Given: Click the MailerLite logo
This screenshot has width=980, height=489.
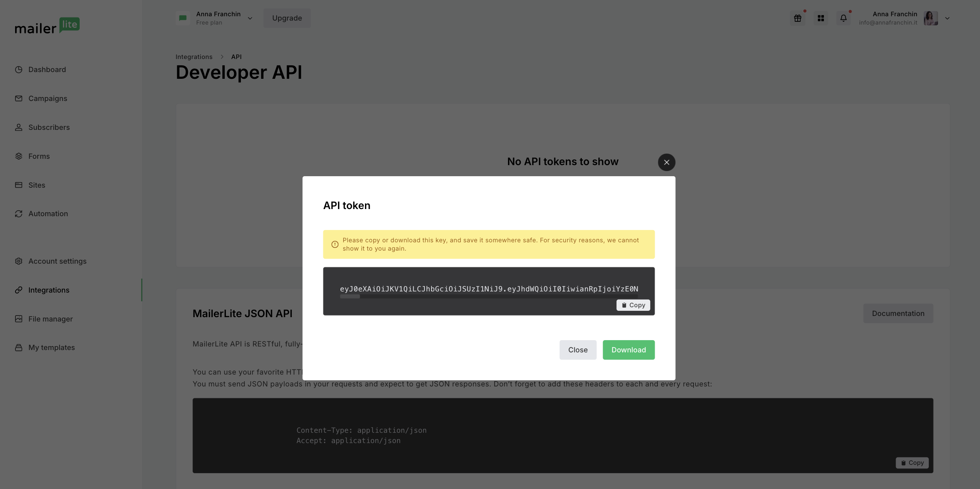Looking at the screenshot, I should tap(47, 26).
